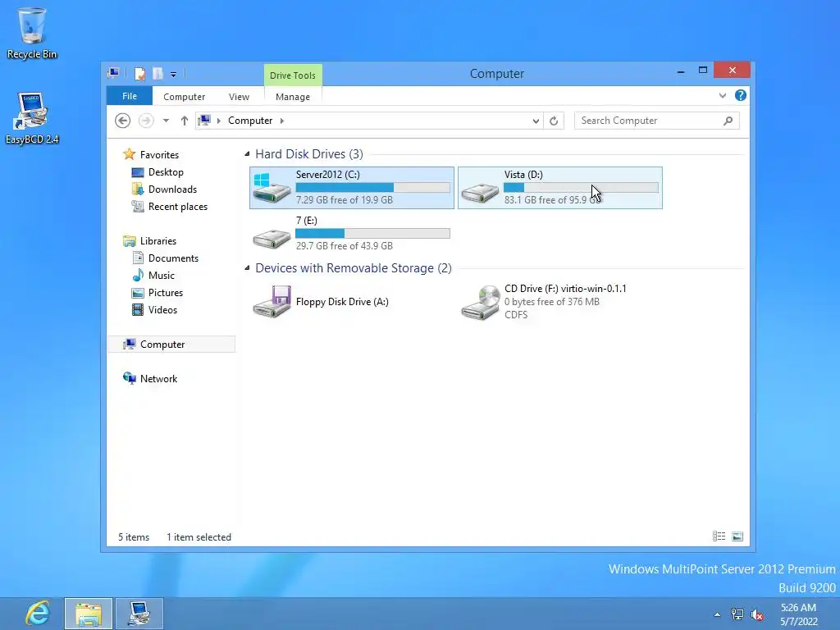Launch the EasyBCD 2.4 desktop shortcut
Screen dimensions: 840x630
pos(32,118)
